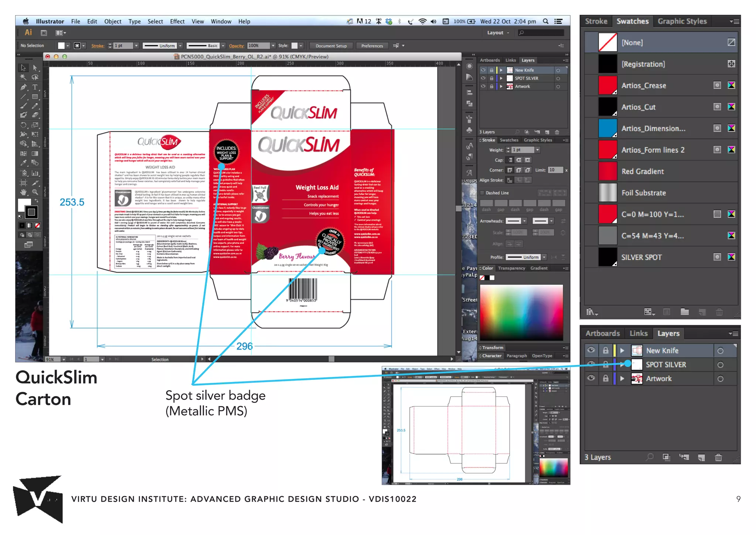Click New Color Group folder in enlarged Swatches panel

click(684, 312)
